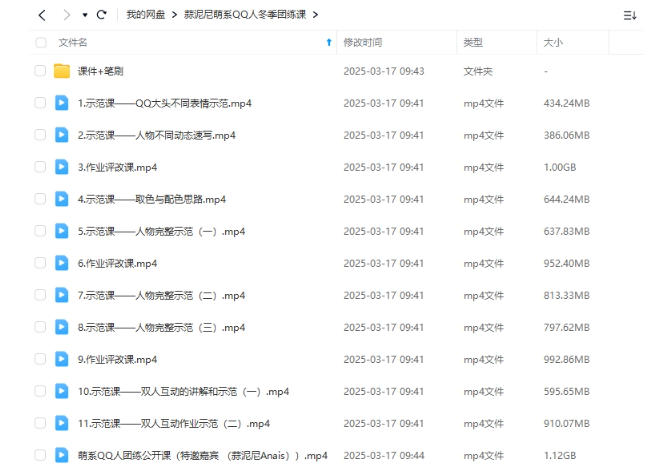
Task: Check the box for 11.示范课 双人互动作业示范
Action: coord(40,423)
